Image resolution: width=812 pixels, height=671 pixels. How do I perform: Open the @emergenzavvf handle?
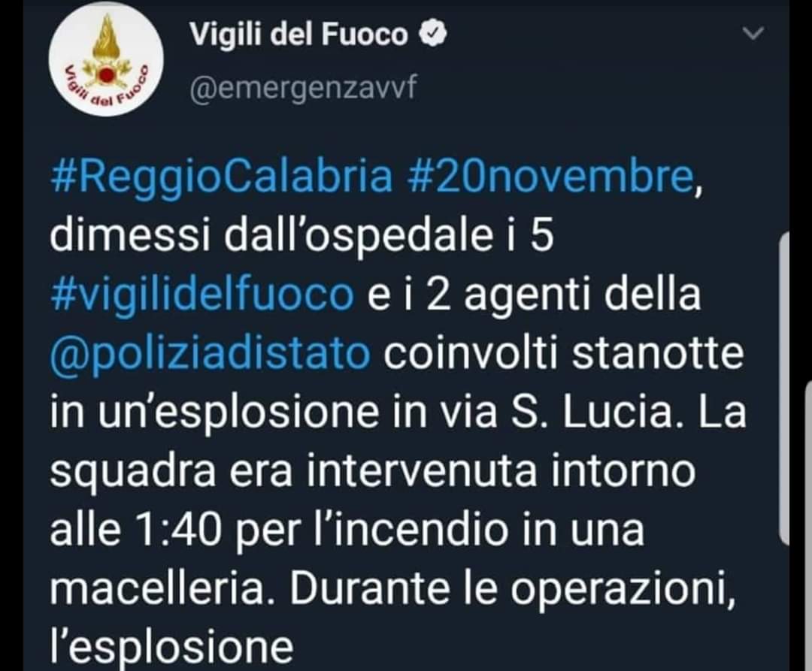(303, 88)
